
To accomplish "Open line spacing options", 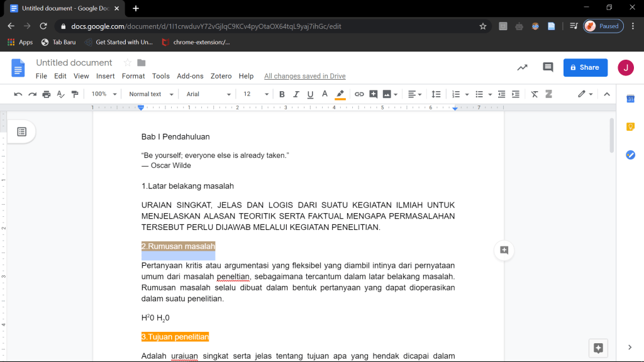I will pyautogui.click(x=436, y=94).
